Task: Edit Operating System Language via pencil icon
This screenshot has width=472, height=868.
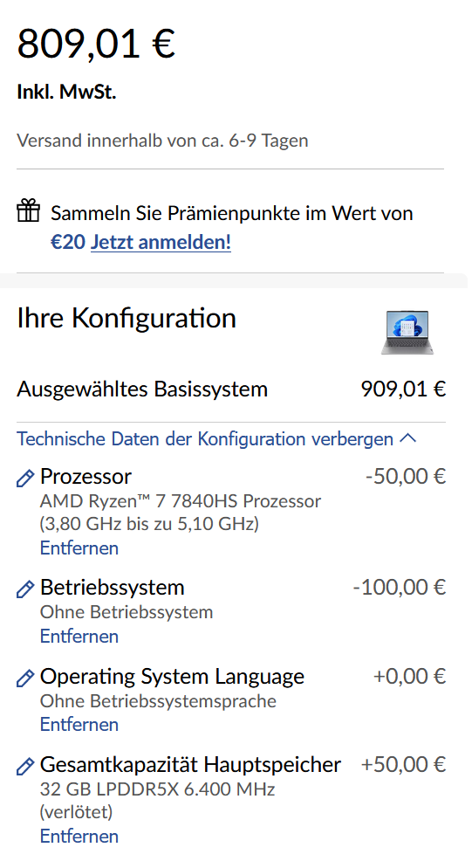Action: point(25,678)
